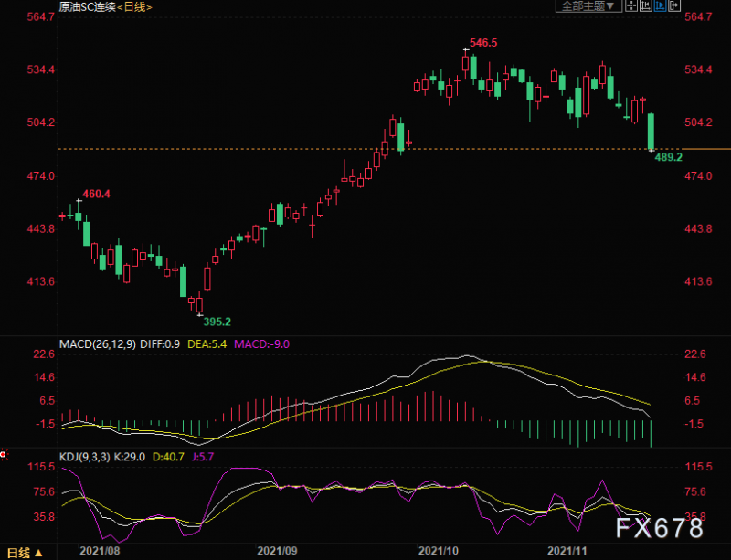731x560 pixels.
Task: Click the 546.5 high price label
Action: 483,43
